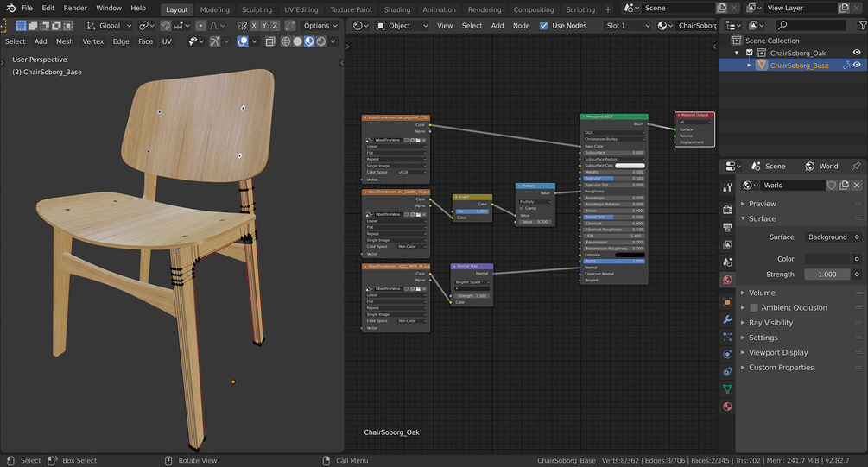Uncheck the Use Nodes checkbox

pos(543,26)
